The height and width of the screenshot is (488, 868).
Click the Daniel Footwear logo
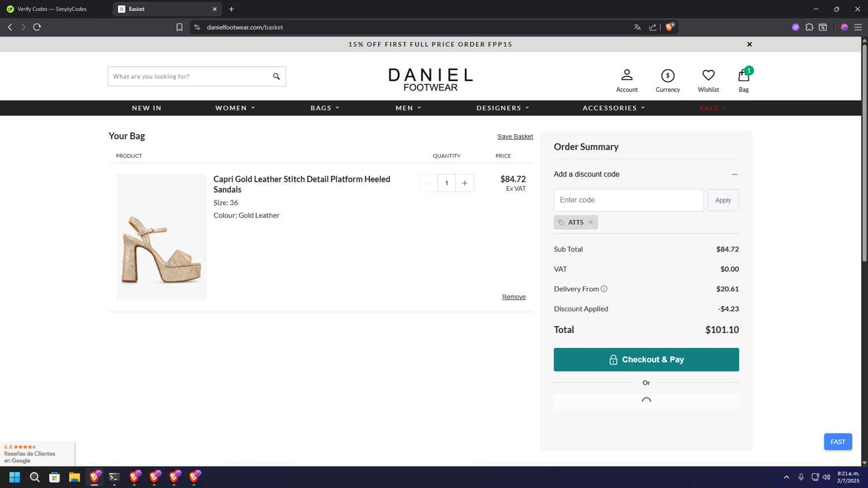tap(431, 80)
